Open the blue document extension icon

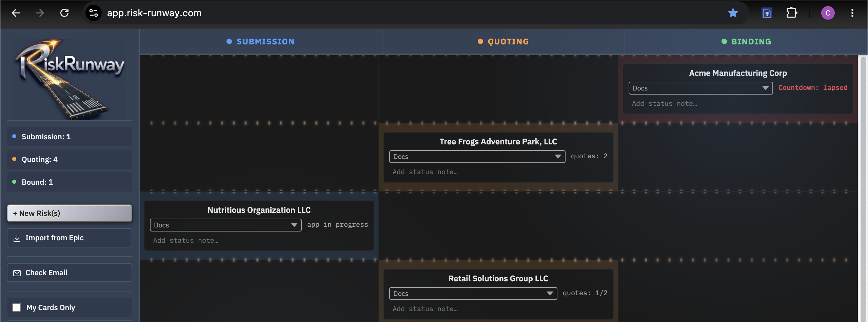[x=767, y=13]
